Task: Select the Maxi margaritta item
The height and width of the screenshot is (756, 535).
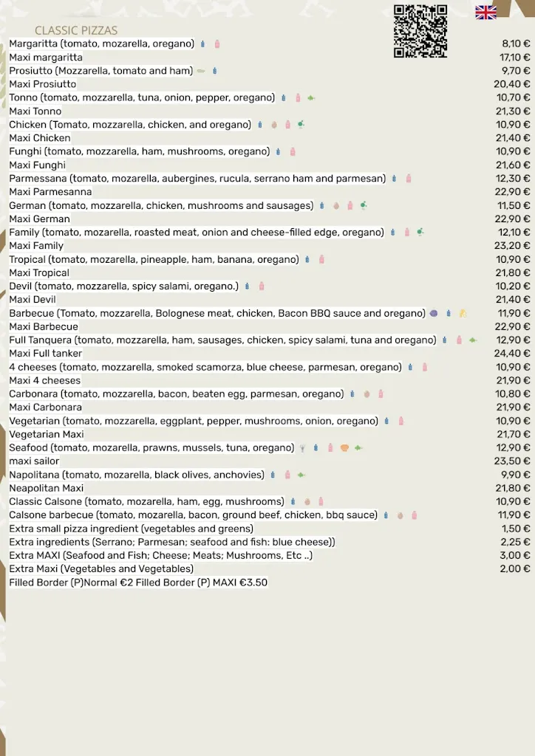Action: point(46,58)
